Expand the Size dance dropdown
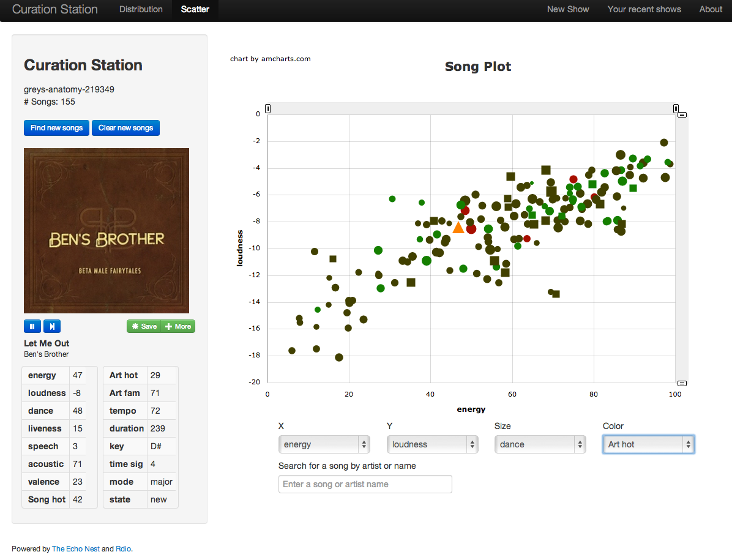Screen dimensions: 732x560 click(x=540, y=444)
